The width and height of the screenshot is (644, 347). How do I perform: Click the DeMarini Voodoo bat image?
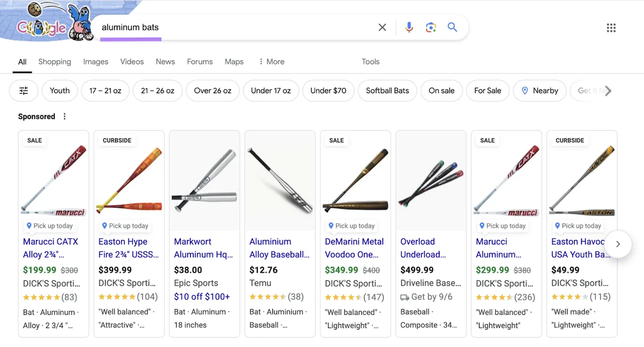(355, 181)
